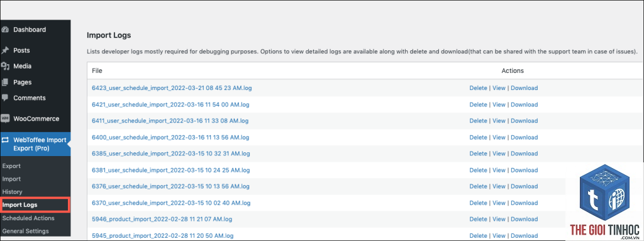The width and height of the screenshot is (644, 241).
Task: Select WebToffee Import Export (Pro) menu
Action: point(35,144)
